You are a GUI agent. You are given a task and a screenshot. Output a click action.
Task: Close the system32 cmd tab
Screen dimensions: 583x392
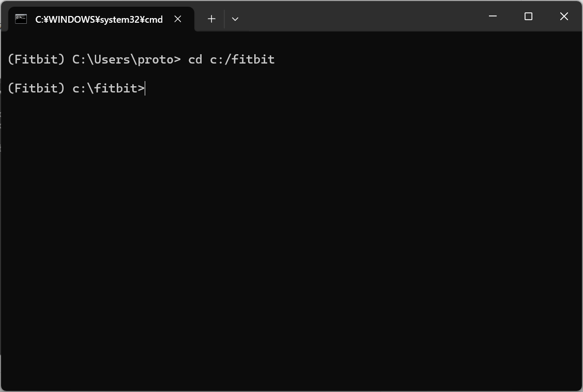pos(178,19)
